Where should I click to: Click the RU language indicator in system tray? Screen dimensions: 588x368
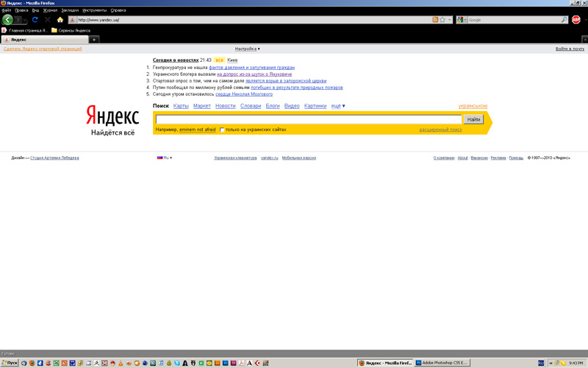[541, 363]
